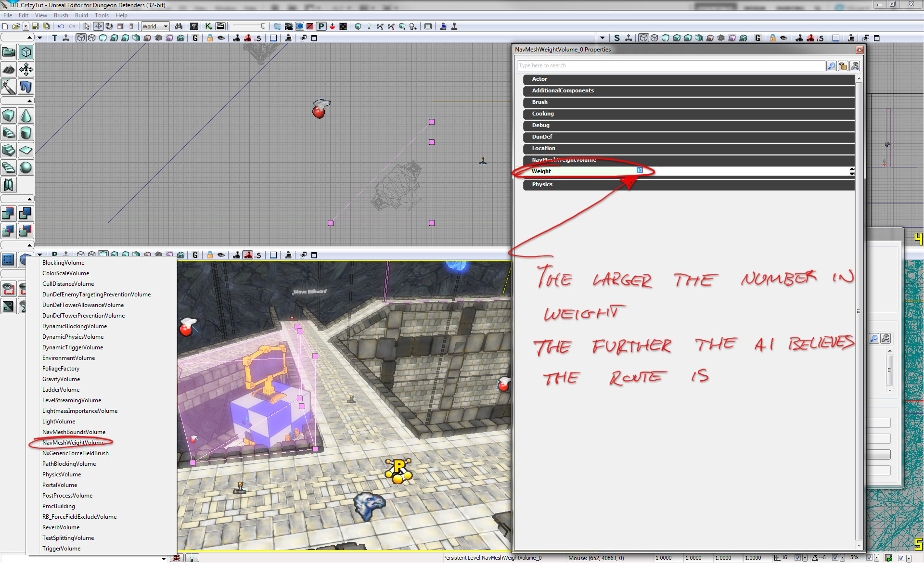Enable drag grid snapping checkbox
The height and width of the screenshot is (563, 924).
(x=797, y=558)
